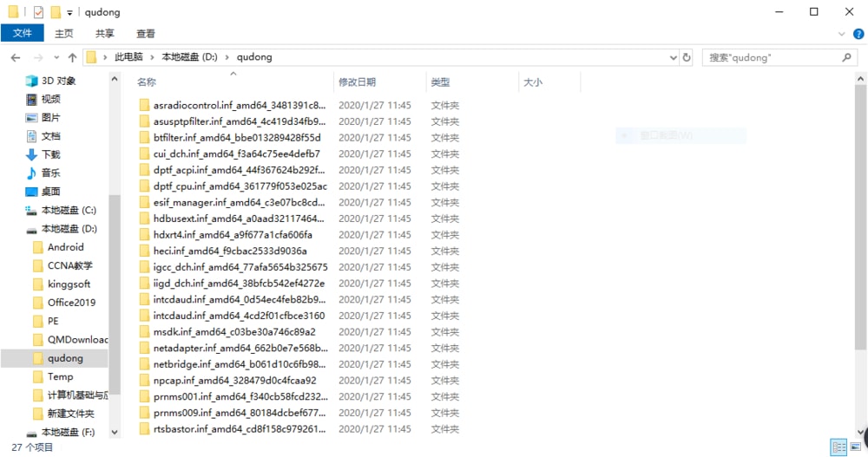Select the hdbusext.inf_amd64 folder
The height and width of the screenshot is (457, 868).
[233, 219]
